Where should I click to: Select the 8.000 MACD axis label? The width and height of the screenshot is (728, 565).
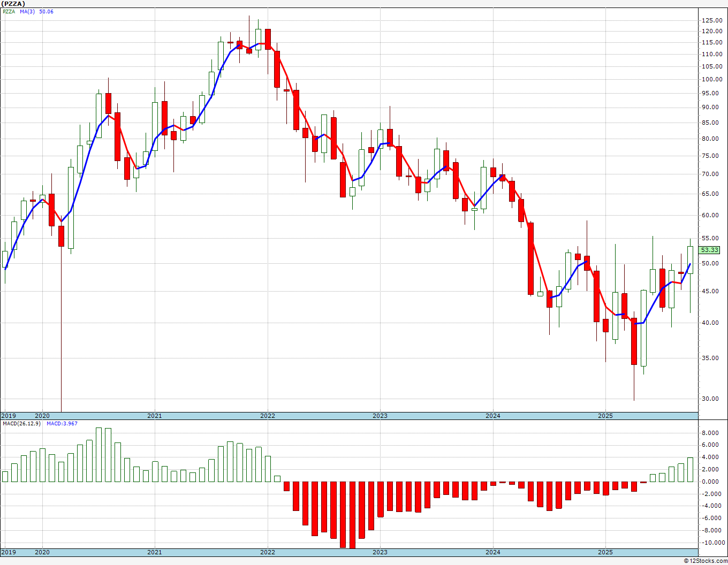[711, 433]
